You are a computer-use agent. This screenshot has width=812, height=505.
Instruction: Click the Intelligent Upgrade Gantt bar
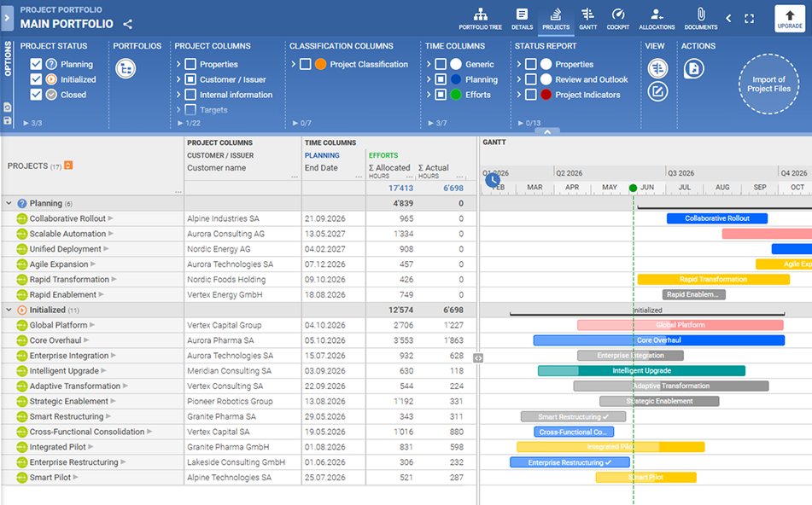pyautogui.click(x=641, y=370)
